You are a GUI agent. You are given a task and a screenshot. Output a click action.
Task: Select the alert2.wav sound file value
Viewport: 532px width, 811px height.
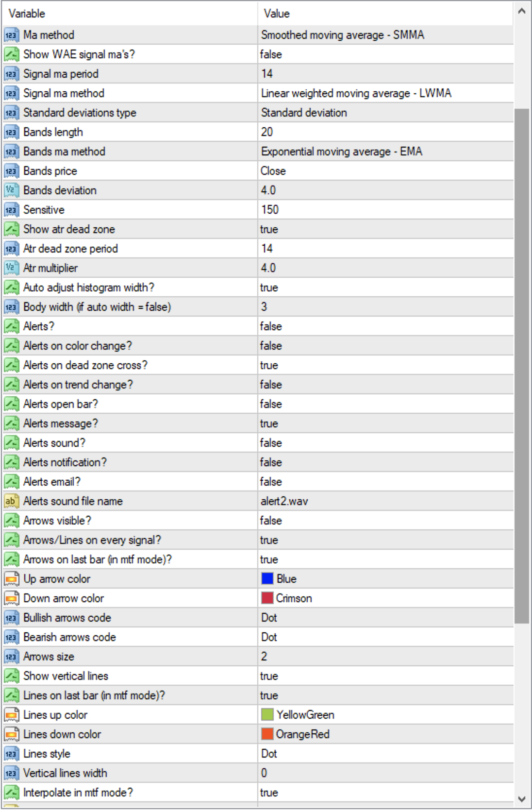(x=284, y=501)
